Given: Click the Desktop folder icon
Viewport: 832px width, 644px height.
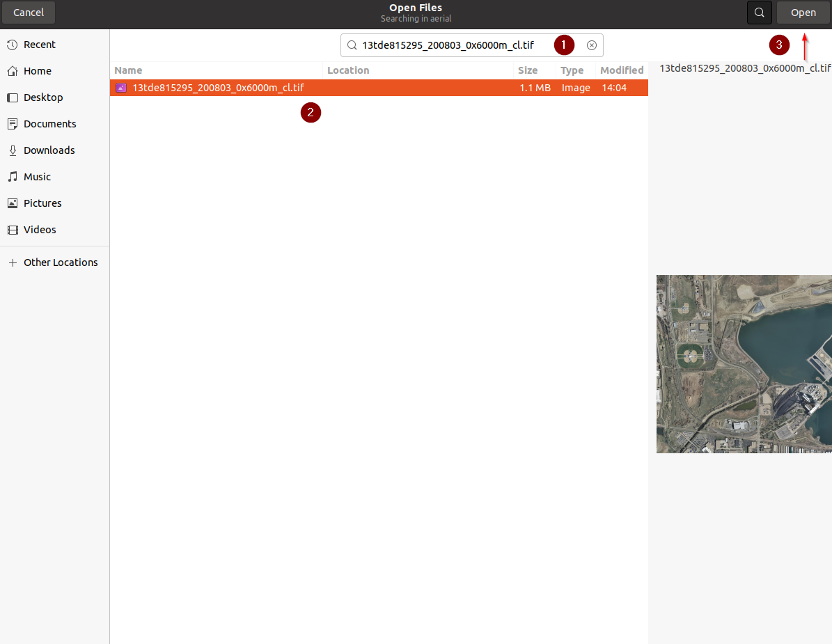Looking at the screenshot, I should click(13, 97).
